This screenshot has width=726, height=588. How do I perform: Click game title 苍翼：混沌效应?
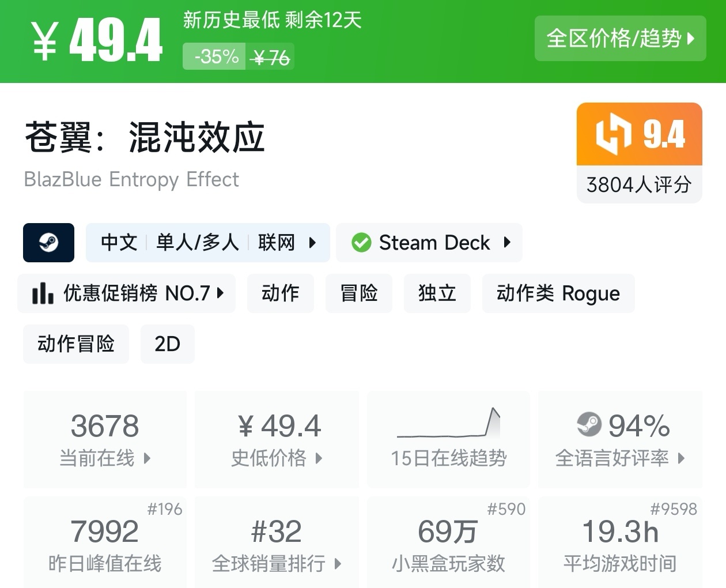[x=145, y=137]
